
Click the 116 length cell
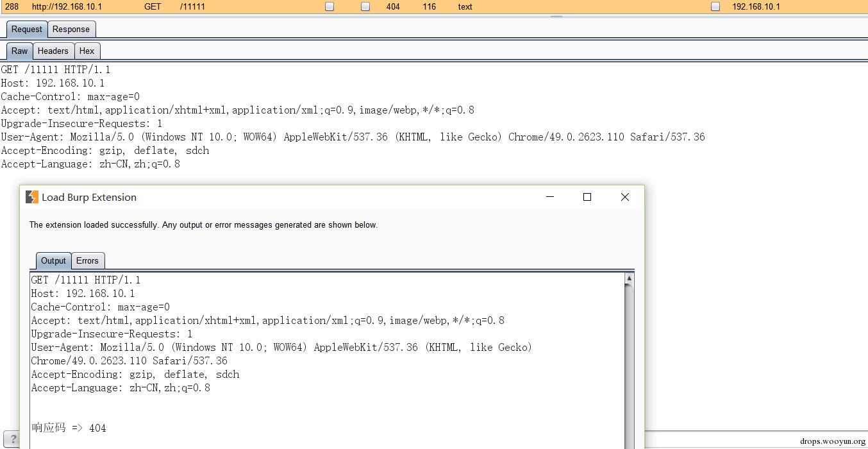tap(430, 6)
